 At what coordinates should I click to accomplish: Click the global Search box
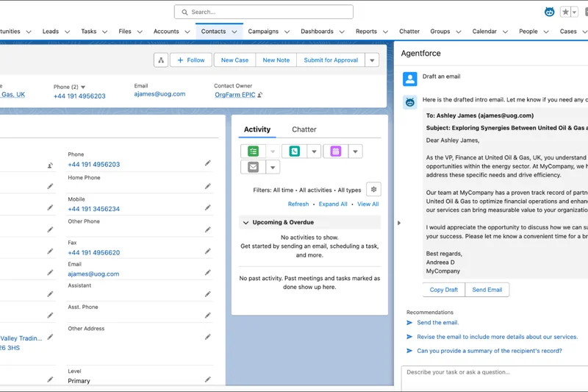coord(264,12)
